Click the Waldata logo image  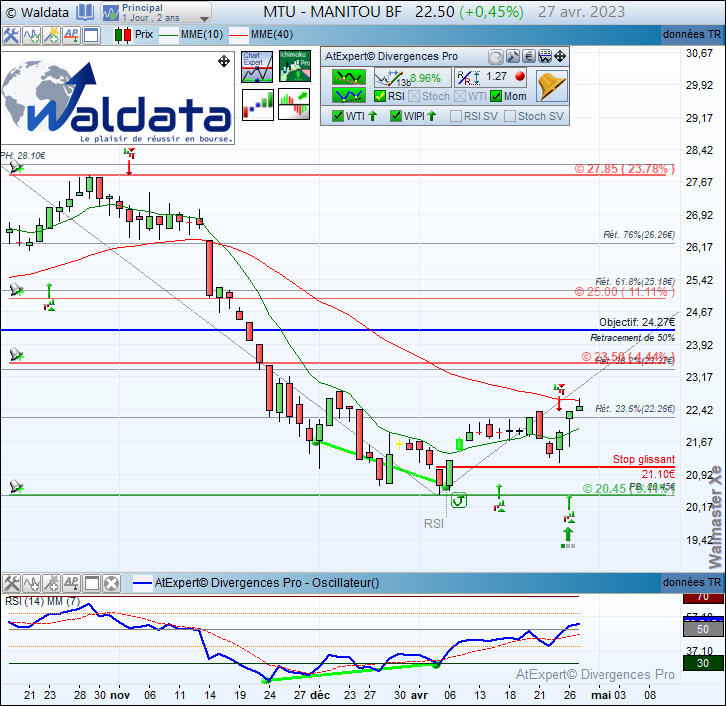coord(117,100)
